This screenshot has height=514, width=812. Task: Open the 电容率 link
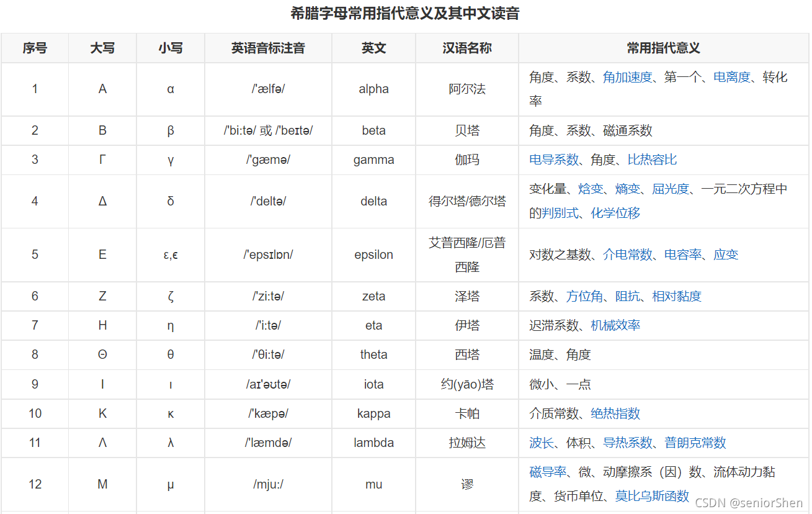(683, 255)
